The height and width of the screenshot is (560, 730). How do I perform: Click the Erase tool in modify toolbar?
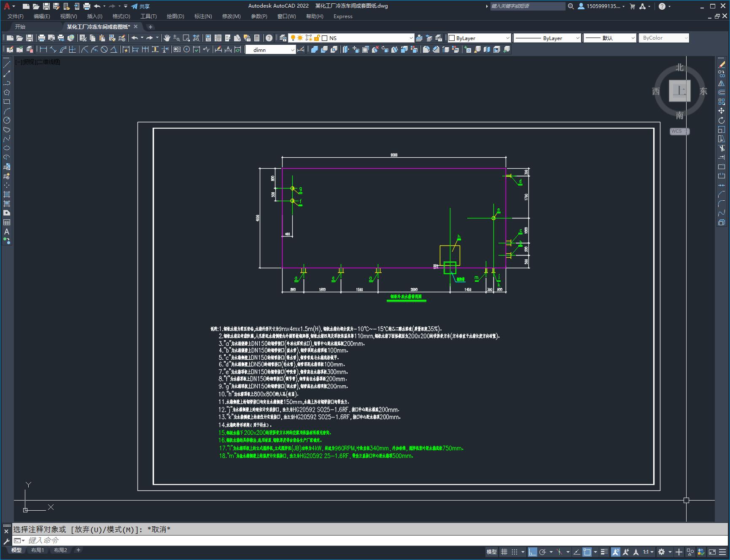pyautogui.click(x=722, y=65)
